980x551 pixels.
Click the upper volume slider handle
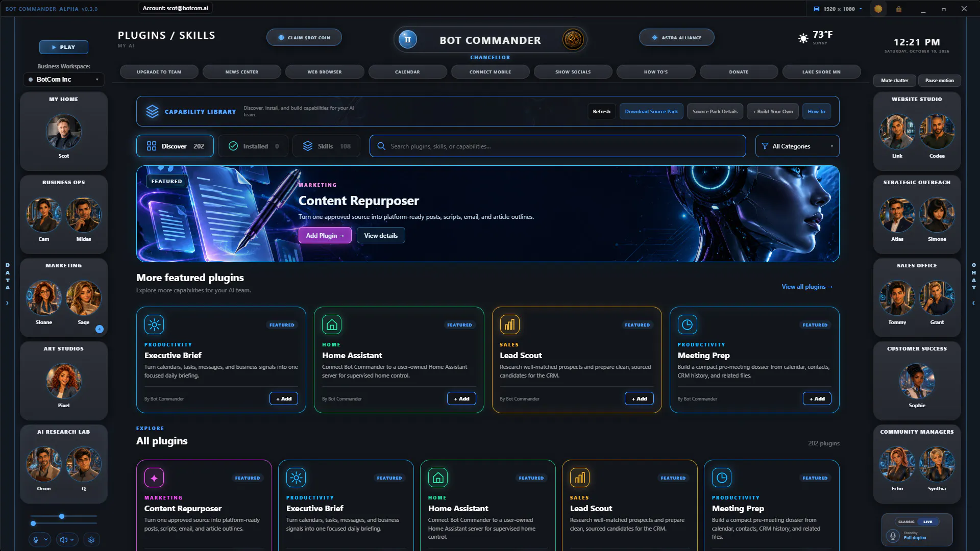click(x=62, y=516)
